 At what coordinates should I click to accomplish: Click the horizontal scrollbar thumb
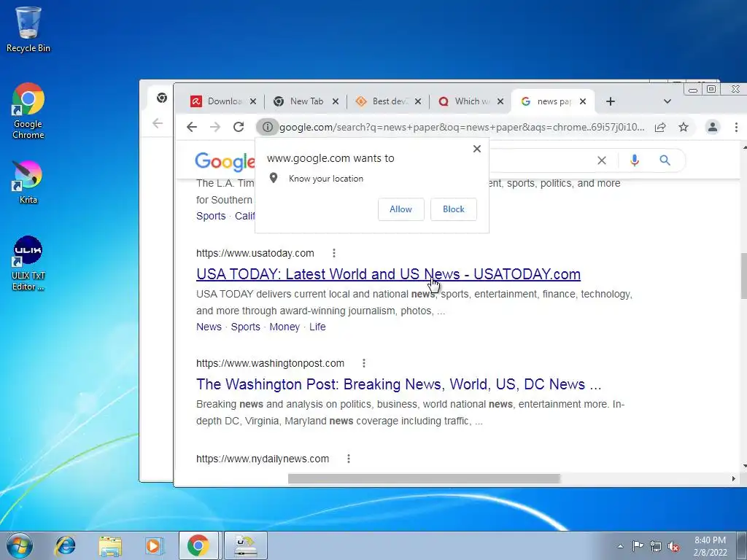click(424, 478)
